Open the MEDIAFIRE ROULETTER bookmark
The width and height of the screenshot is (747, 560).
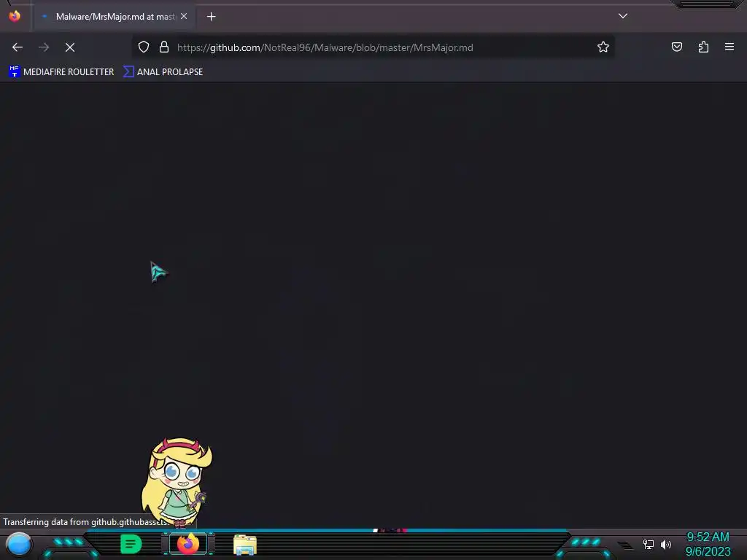(61, 72)
